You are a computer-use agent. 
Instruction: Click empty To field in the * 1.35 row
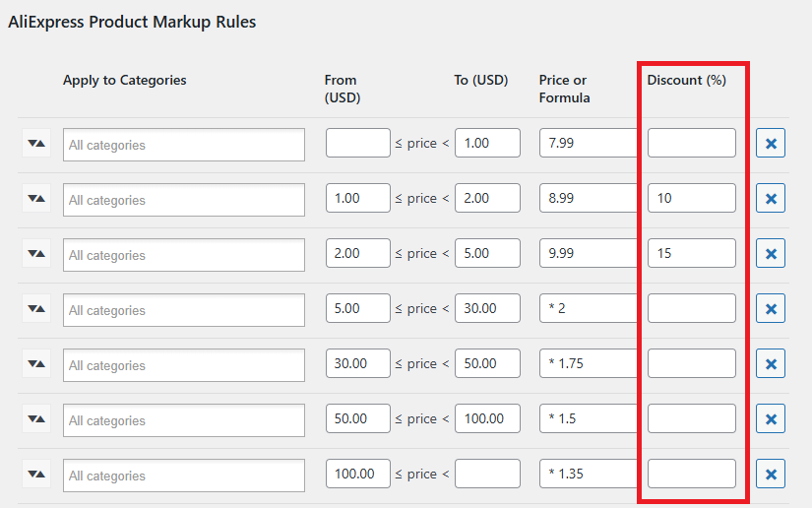point(488,474)
